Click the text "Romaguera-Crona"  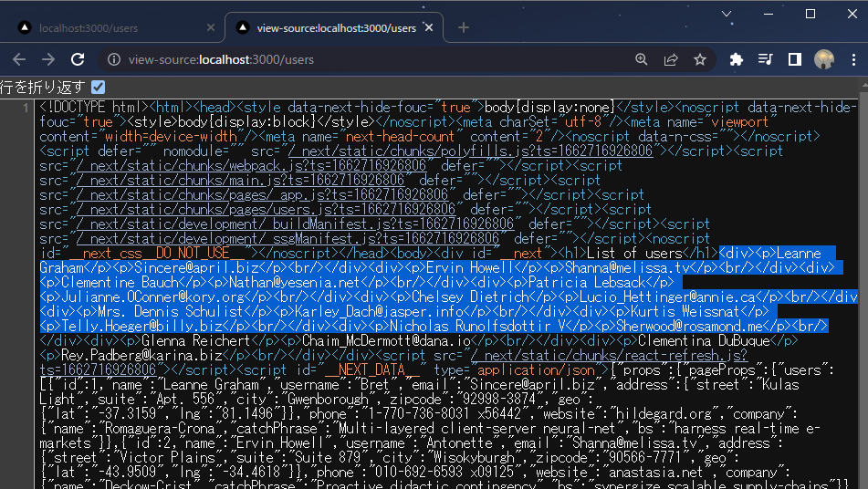coord(160,429)
